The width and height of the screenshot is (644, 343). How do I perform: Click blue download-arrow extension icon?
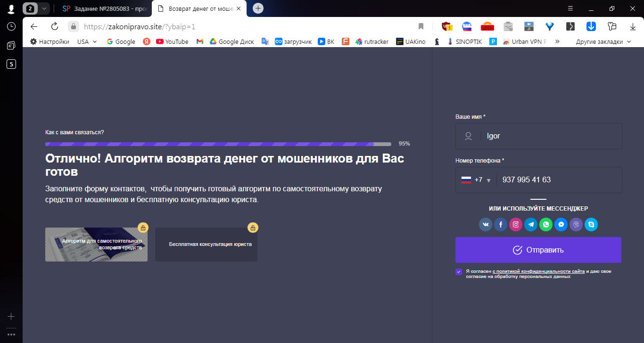click(x=591, y=26)
